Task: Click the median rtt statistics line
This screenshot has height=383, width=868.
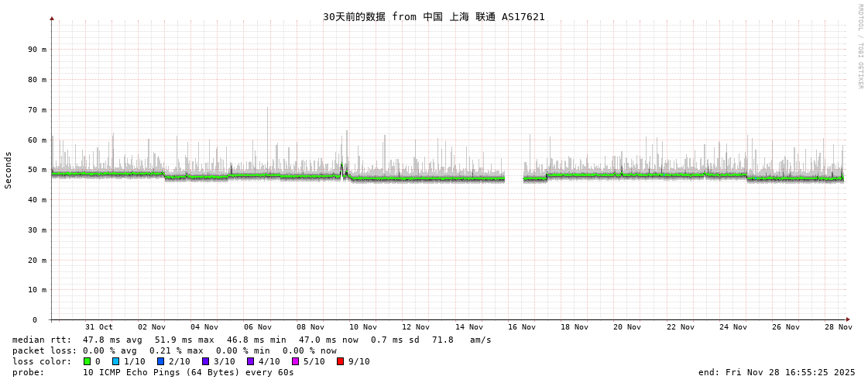Action: 252,340
